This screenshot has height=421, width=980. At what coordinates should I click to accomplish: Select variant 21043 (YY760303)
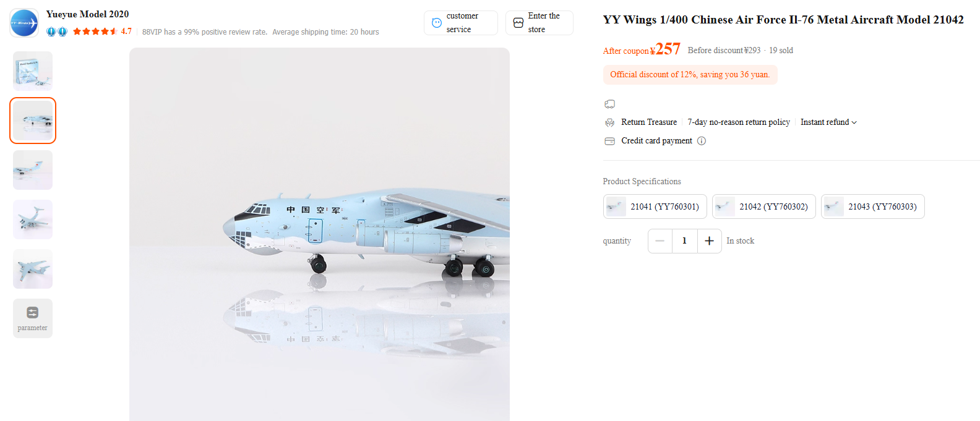pyautogui.click(x=872, y=206)
